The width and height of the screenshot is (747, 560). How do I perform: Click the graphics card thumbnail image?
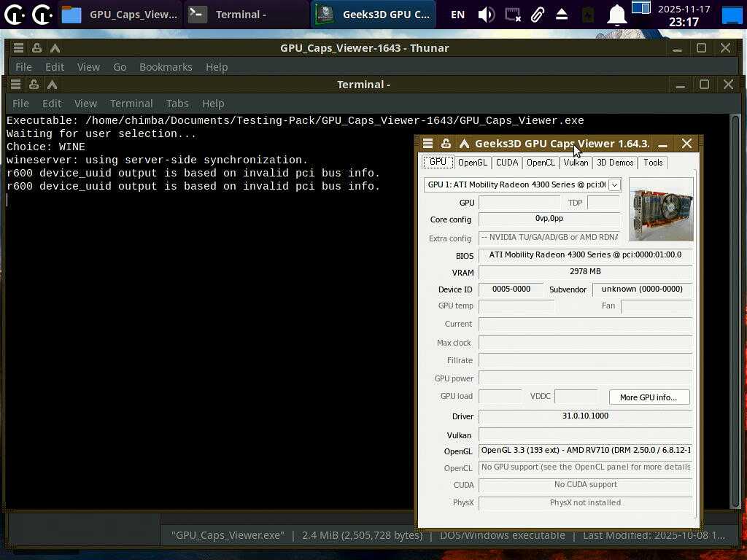point(661,209)
